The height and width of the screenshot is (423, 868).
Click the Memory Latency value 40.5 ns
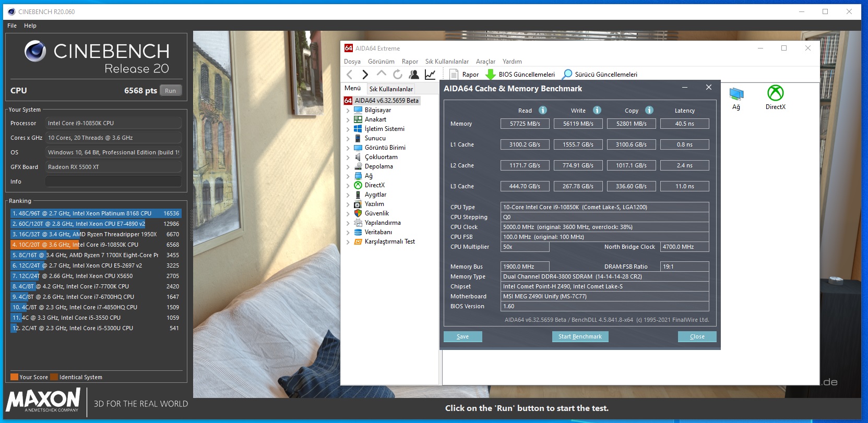(x=685, y=124)
